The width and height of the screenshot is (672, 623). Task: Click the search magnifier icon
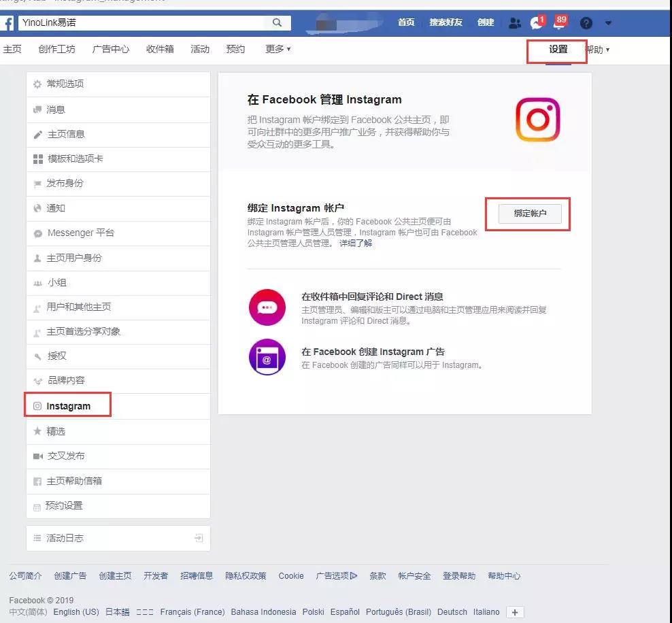tap(277, 22)
